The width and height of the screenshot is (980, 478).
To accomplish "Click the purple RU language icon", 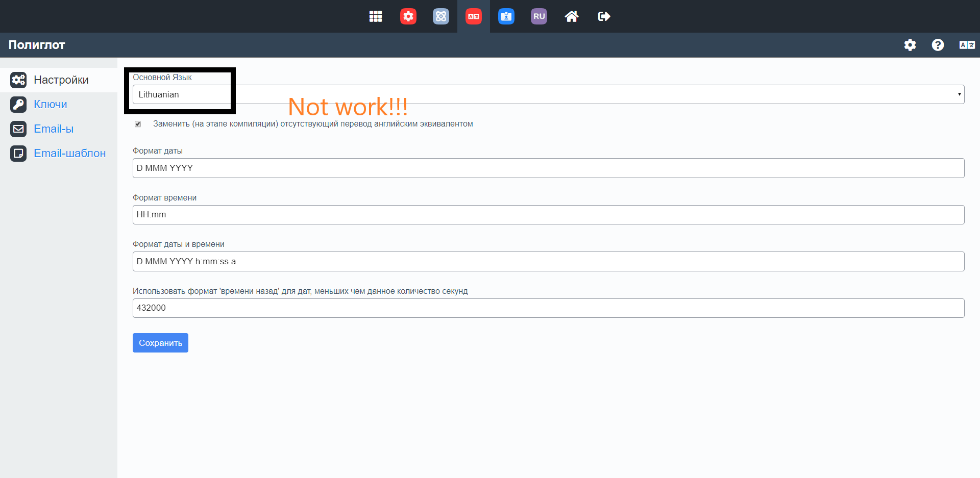I will click(539, 16).
